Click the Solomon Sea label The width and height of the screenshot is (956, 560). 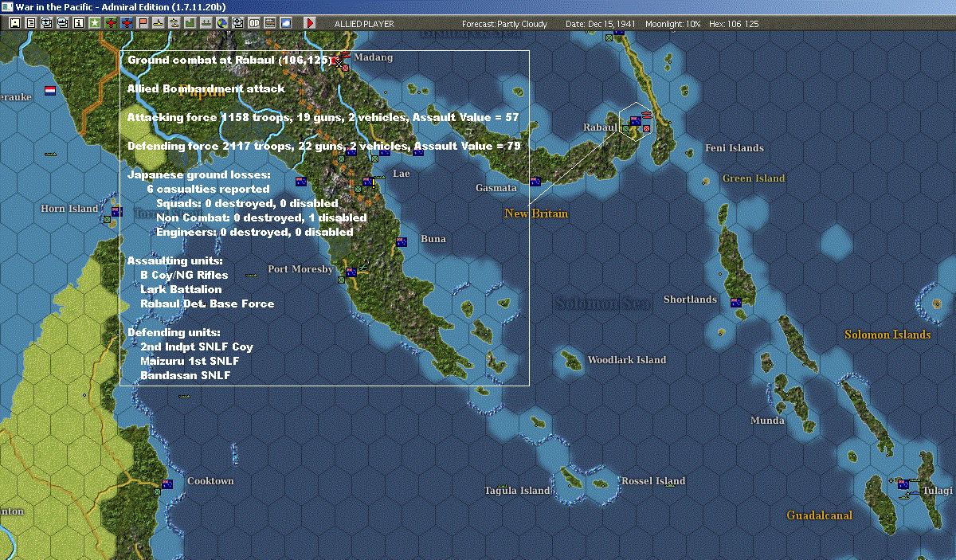tap(602, 303)
